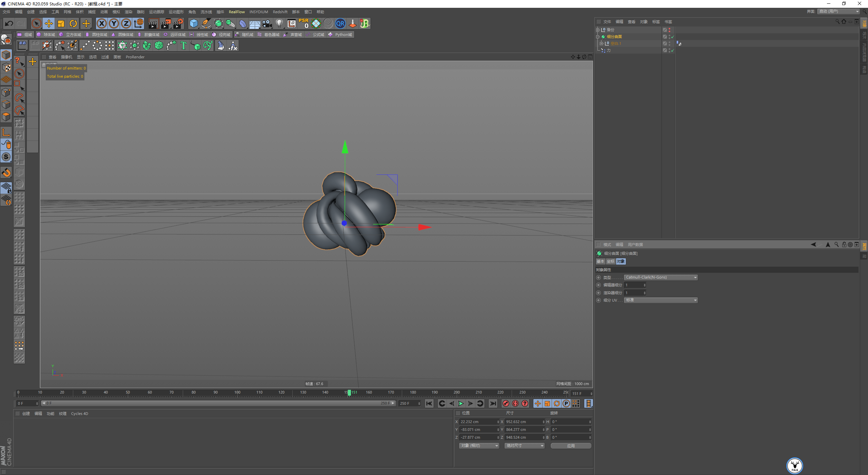This screenshot has width=868, height=475.
Task: Open the 类型 Catmull-Clark dropdown
Action: click(660, 278)
